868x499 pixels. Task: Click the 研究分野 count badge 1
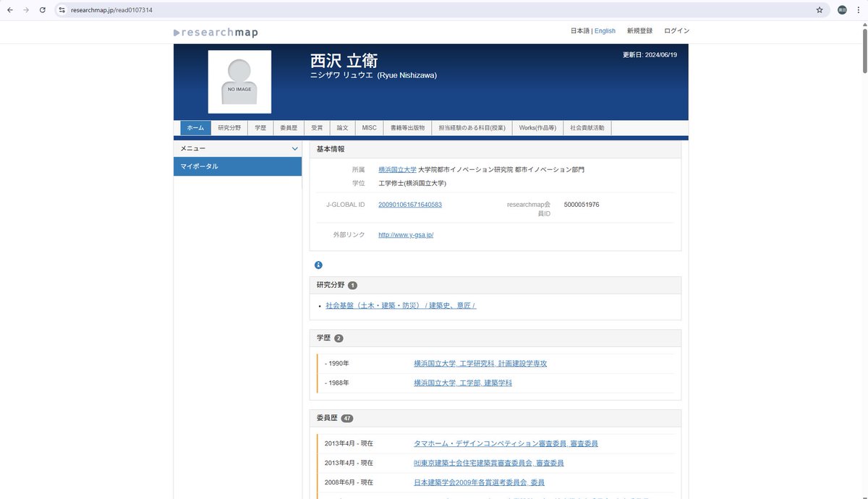pyautogui.click(x=352, y=286)
